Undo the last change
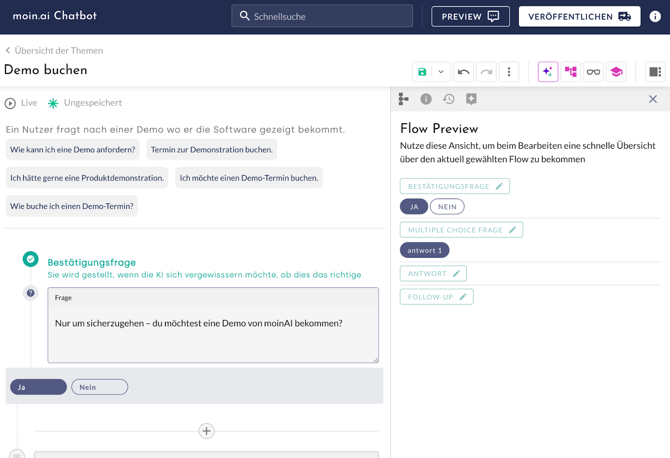Viewport: 670px width, 458px height. coord(463,72)
